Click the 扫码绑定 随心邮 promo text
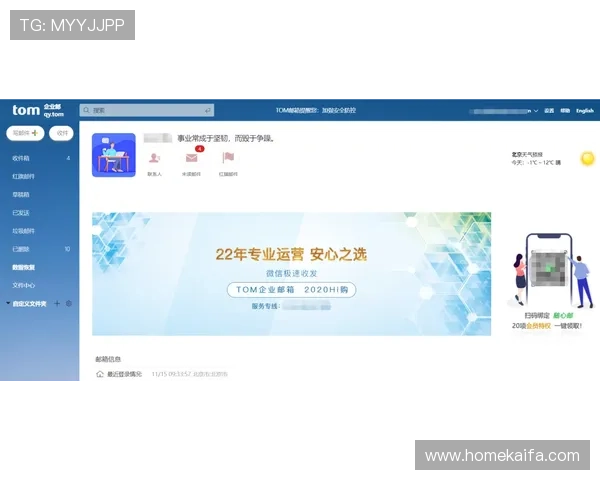600x480 pixels. (x=548, y=315)
